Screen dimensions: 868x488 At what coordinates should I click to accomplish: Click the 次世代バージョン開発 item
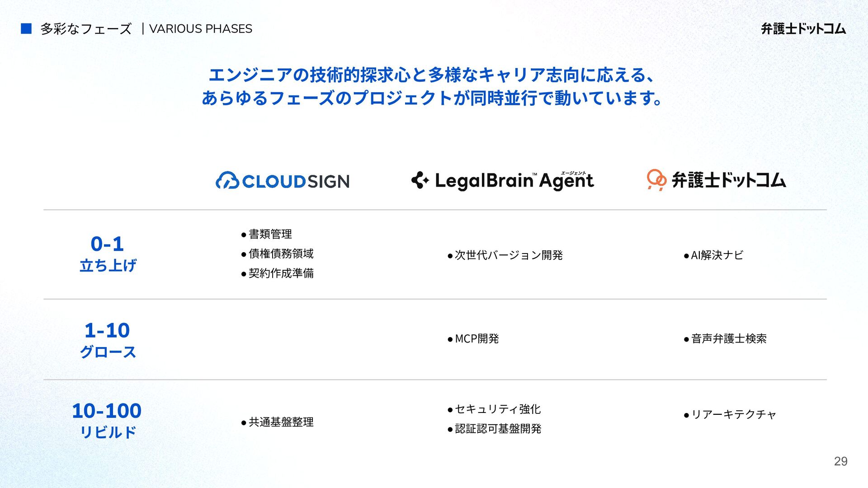pyautogui.click(x=508, y=255)
